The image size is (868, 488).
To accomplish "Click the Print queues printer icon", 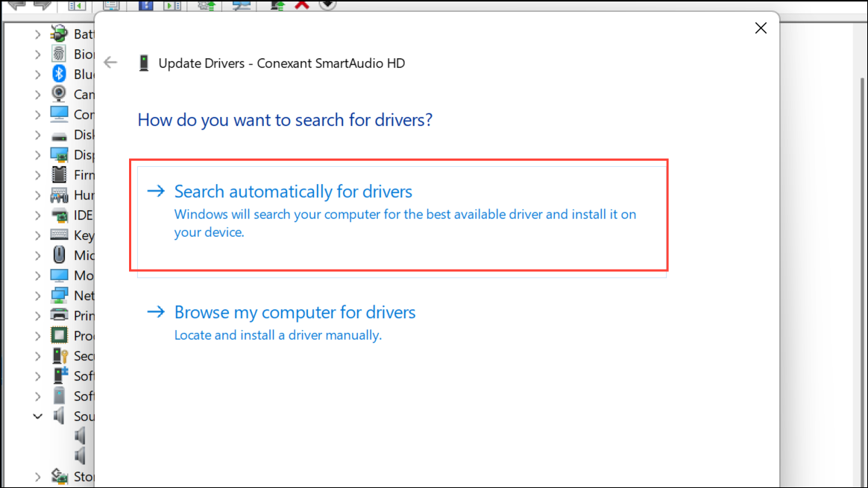I will click(59, 315).
